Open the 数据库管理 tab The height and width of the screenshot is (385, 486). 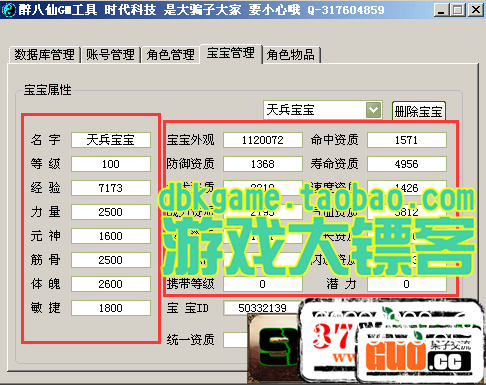(44, 55)
